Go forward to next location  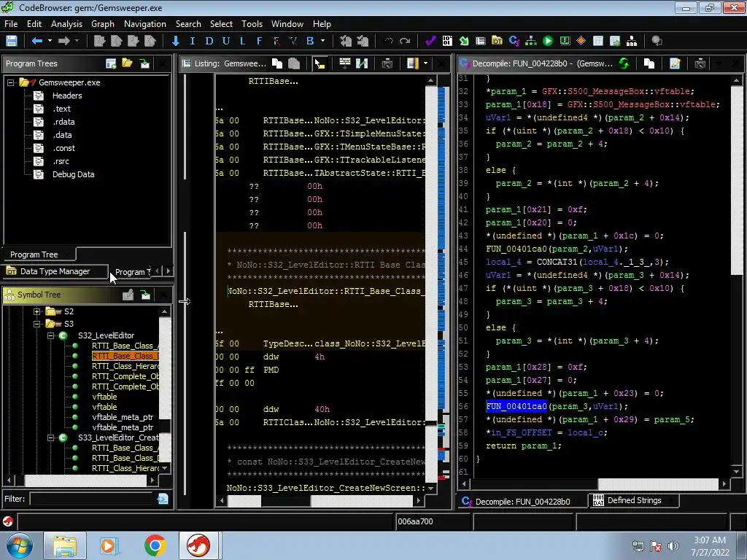(x=64, y=41)
